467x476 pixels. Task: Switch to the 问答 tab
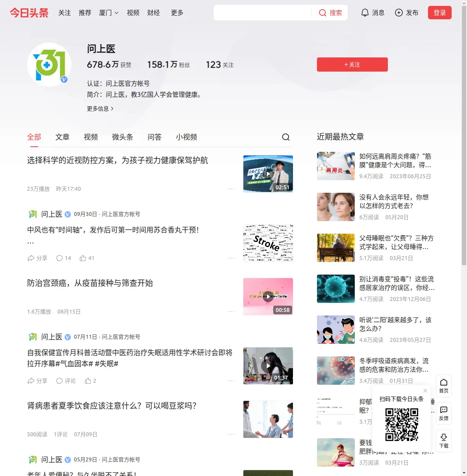[x=155, y=137]
